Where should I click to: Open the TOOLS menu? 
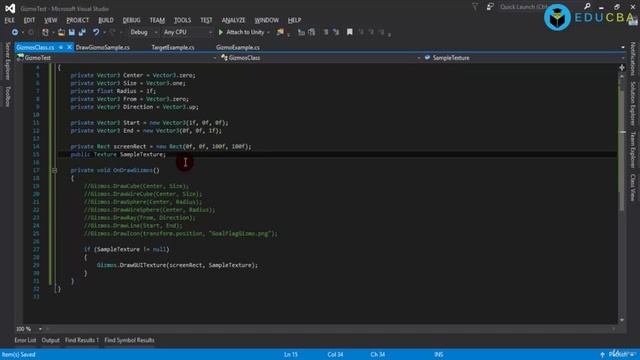(182, 20)
